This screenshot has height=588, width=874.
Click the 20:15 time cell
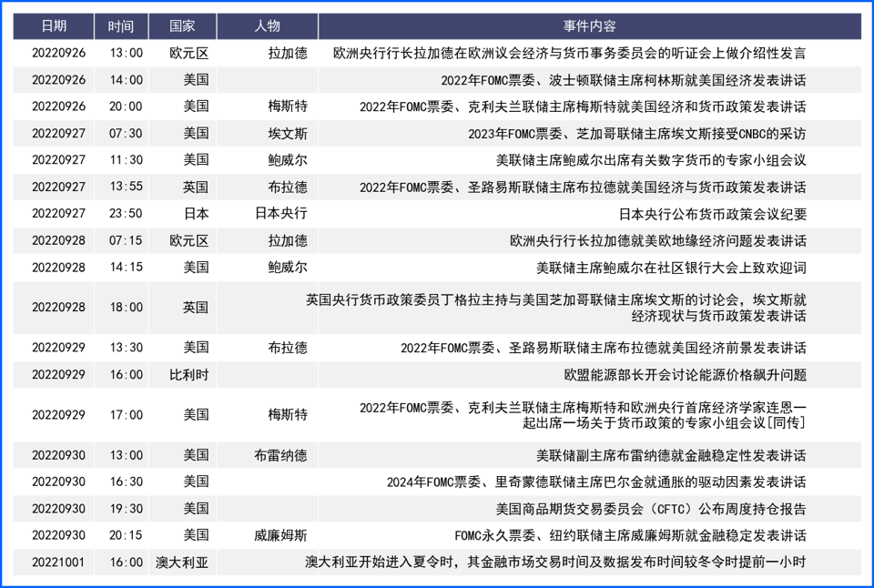127,535
